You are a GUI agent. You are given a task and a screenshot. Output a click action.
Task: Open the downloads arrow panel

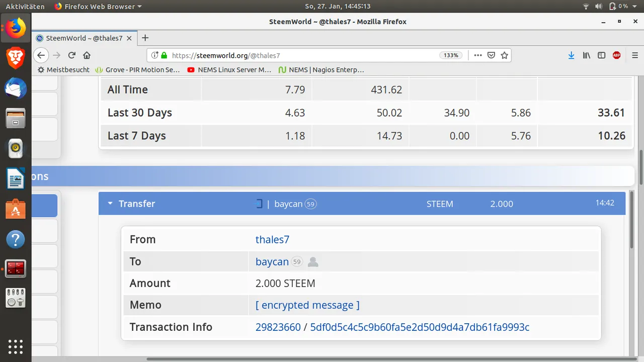tap(571, 55)
